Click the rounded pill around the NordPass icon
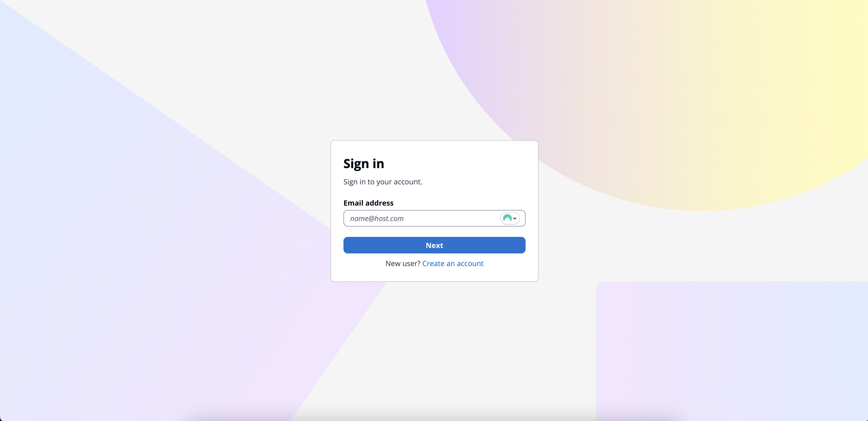Image resolution: width=868 pixels, height=421 pixels. click(x=510, y=218)
